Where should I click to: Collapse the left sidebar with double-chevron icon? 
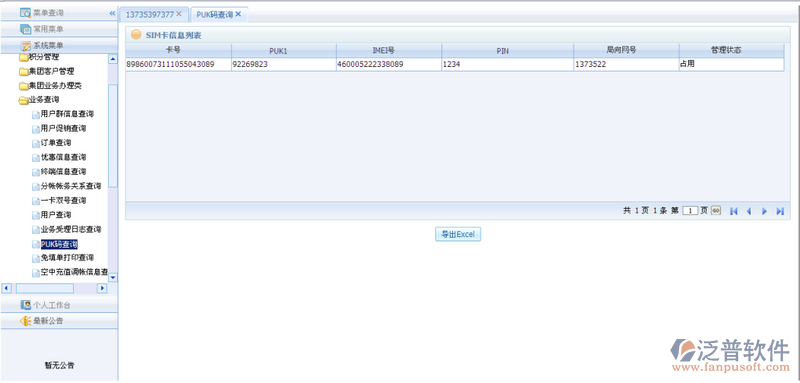(x=112, y=13)
